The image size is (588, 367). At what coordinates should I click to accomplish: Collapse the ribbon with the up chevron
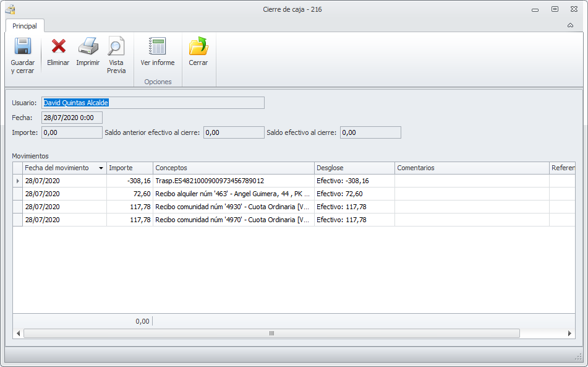pyautogui.click(x=570, y=25)
